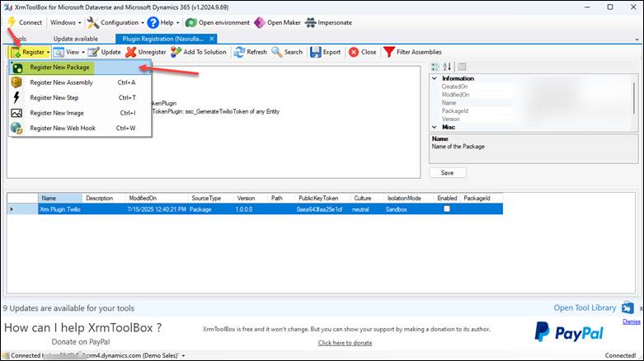The height and width of the screenshot is (361, 644).
Task: Sort grid by ModifiedOn column header
Action: [157, 198]
